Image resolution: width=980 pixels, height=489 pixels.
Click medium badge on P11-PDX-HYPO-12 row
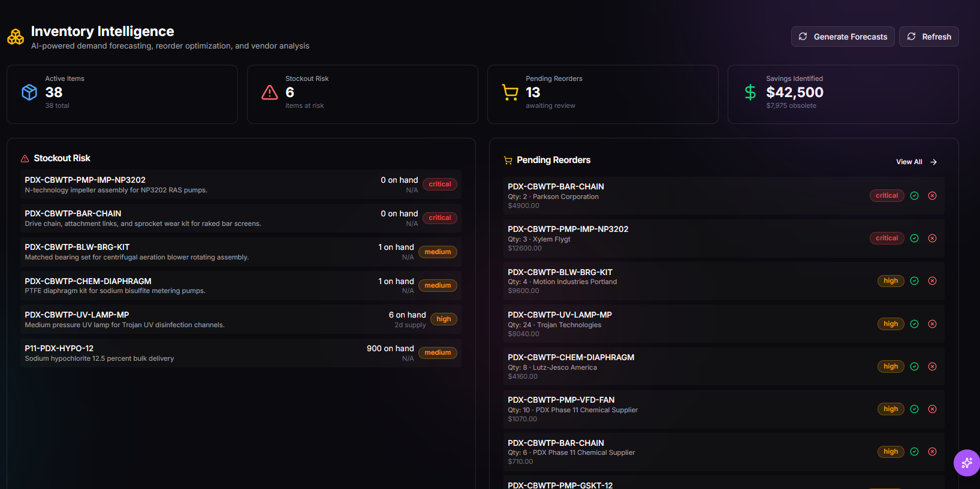click(x=438, y=353)
